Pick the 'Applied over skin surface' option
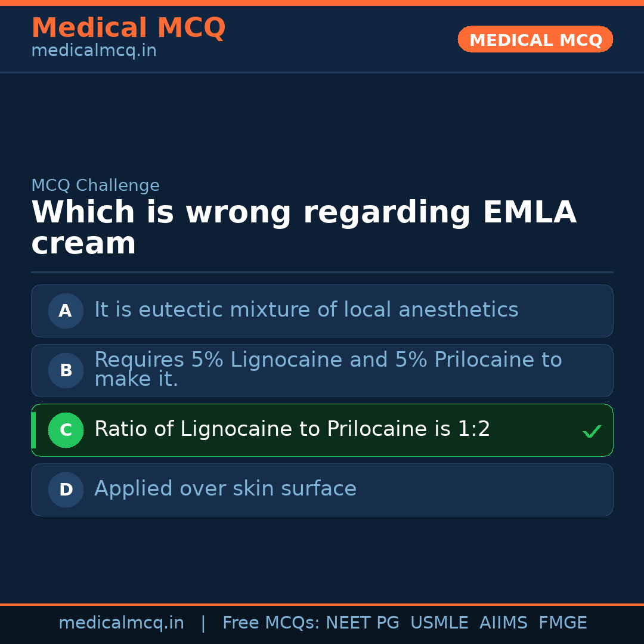644x644 pixels. pos(225,489)
